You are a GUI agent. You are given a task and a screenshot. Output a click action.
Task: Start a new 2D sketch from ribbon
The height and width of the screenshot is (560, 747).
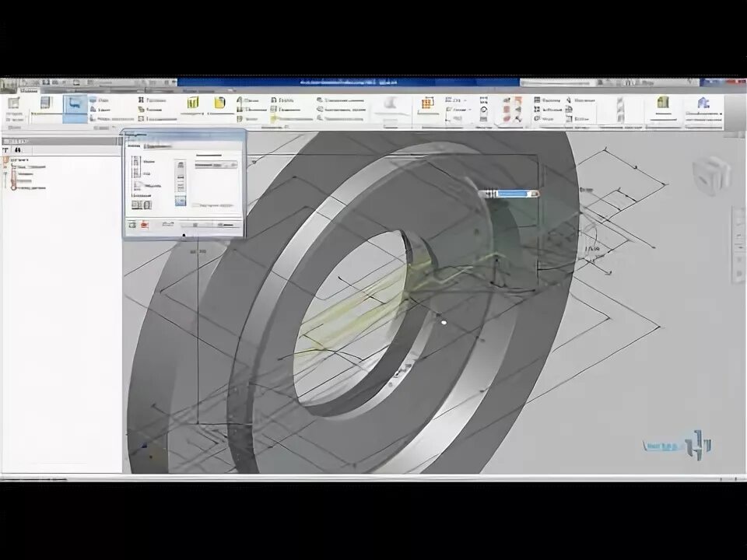click(14, 107)
